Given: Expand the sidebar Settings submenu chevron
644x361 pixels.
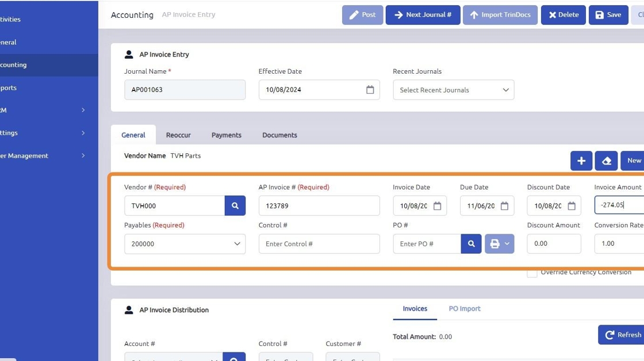Looking at the screenshot, I should (x=83, y=133).
